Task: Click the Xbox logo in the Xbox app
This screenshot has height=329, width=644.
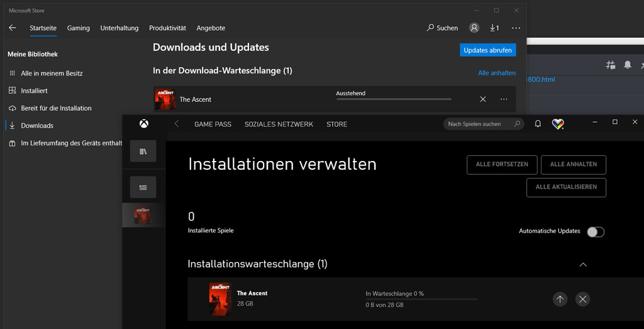Action: tap(144, 124)
